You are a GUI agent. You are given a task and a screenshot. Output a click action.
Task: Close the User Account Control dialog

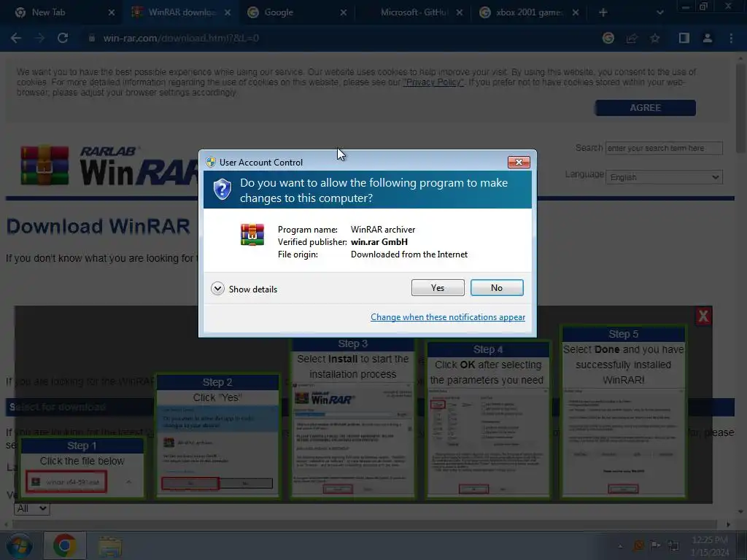[x=519, y=162]
